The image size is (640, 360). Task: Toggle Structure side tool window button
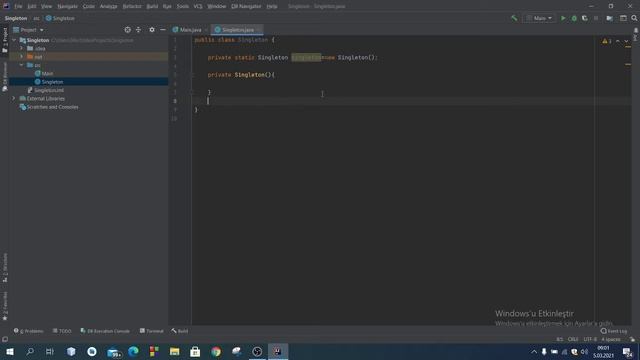pos(5,267)
